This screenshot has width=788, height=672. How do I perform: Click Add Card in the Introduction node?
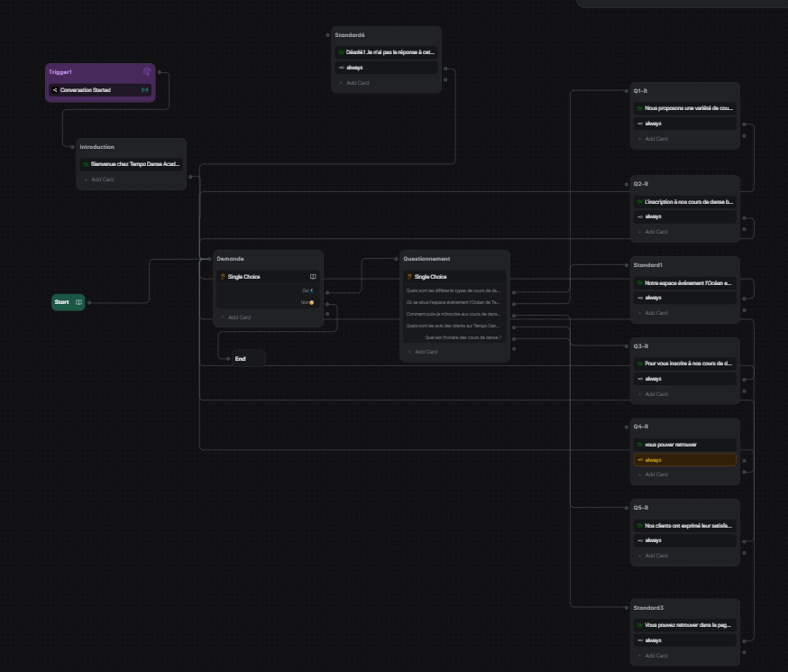point(102,180)
